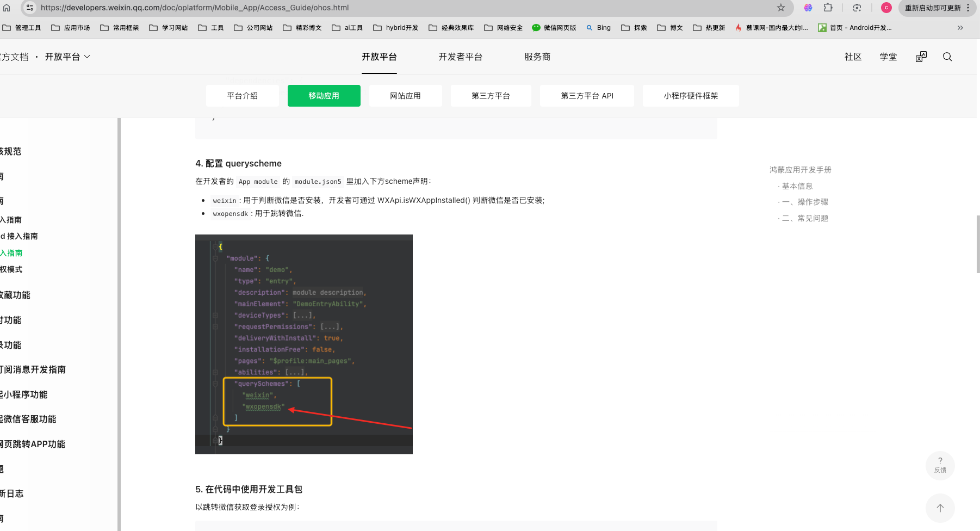
Task: Open the Bing bookmark
Action: point(598,28)
